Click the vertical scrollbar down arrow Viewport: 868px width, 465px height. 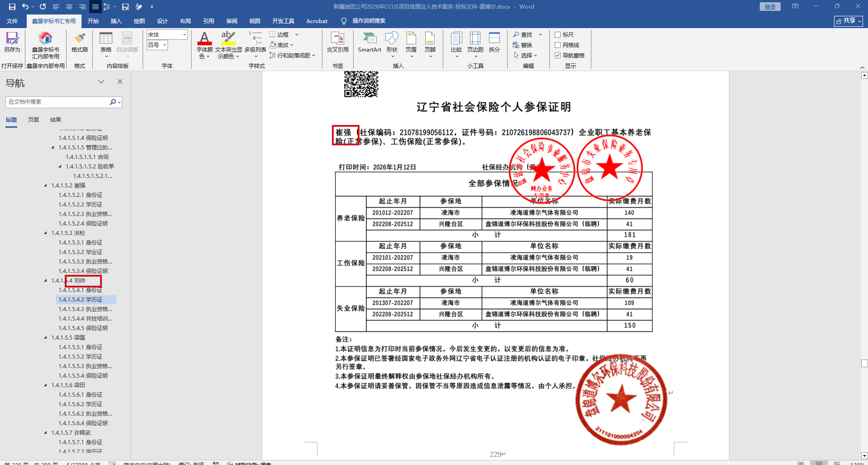(864, 455)
